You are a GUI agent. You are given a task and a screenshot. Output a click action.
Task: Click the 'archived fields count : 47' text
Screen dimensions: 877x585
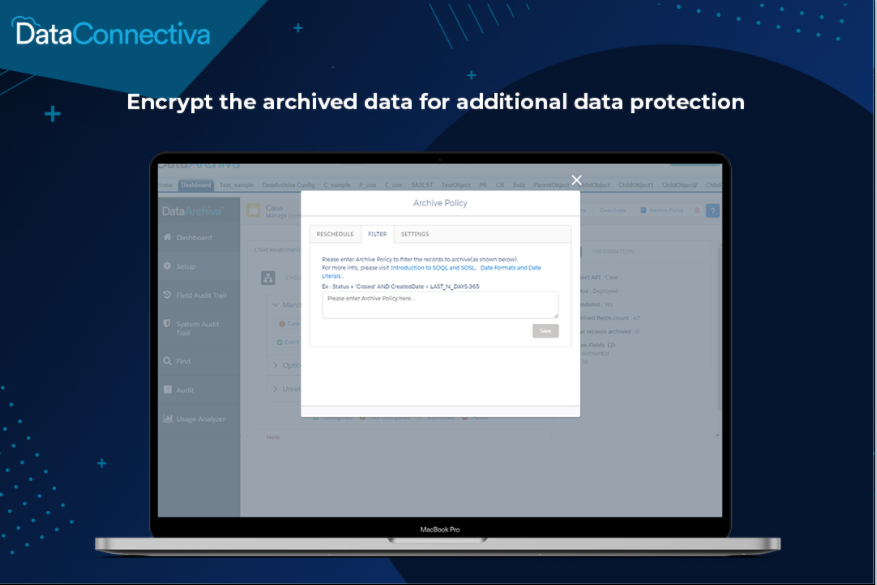610,318
